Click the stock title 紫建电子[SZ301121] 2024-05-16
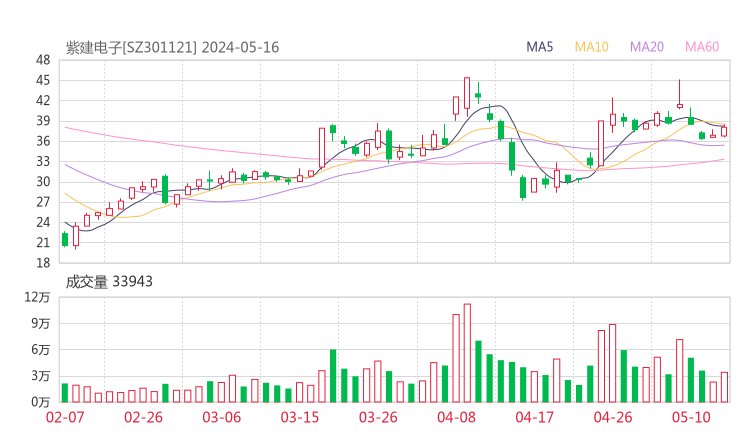The height and width of the screenshot is (440, 740). click(x=172, y=48)
